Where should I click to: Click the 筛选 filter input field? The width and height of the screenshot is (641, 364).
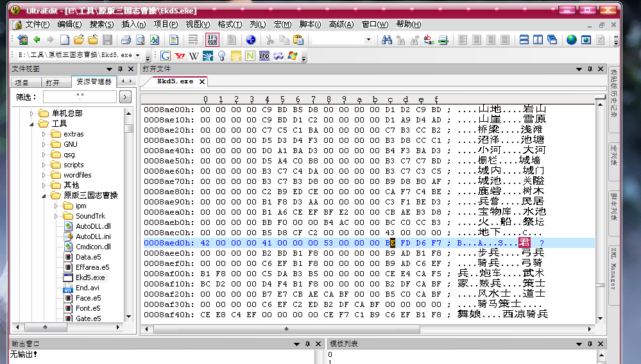point(80,97)
